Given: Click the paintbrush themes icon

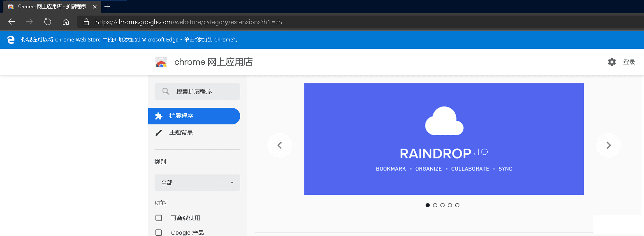Looking at the screenshot, I should [x=159, y=133].
